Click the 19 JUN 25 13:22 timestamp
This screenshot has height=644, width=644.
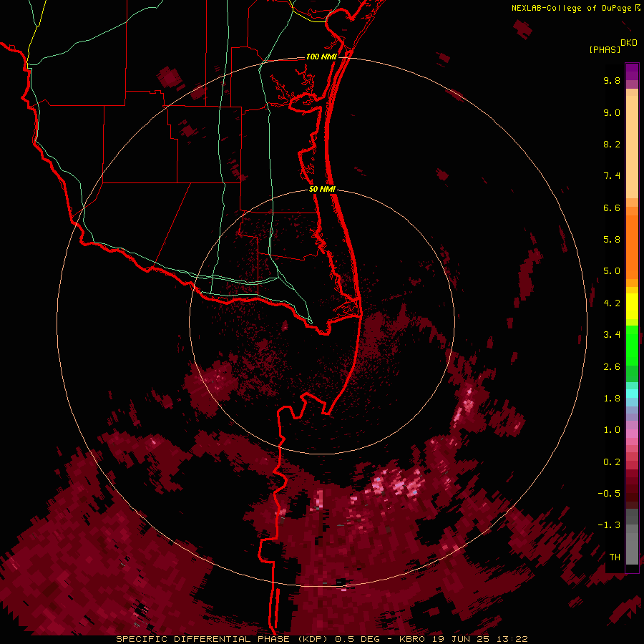click(x=479, y=639)
